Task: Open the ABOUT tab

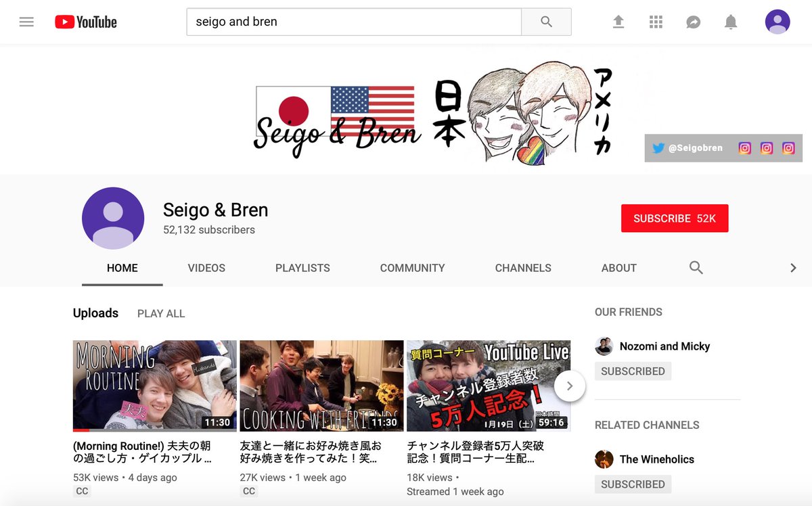Action: point(618,268)
